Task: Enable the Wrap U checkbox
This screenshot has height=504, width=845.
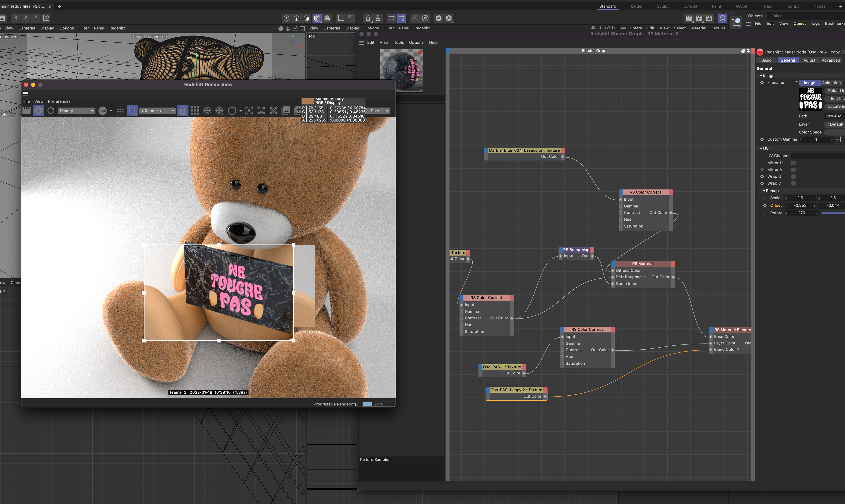Action: [793, 177]
